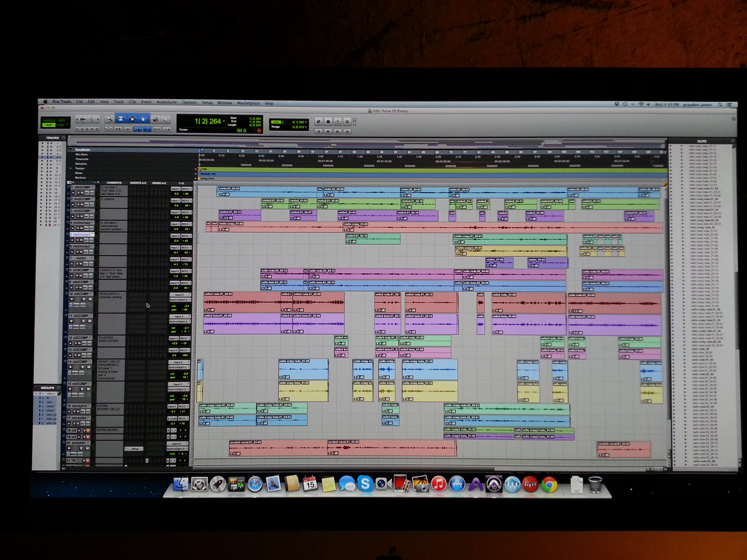
Task: Solo the 10 cl2COMP track
Action: [x=84, y=299]
